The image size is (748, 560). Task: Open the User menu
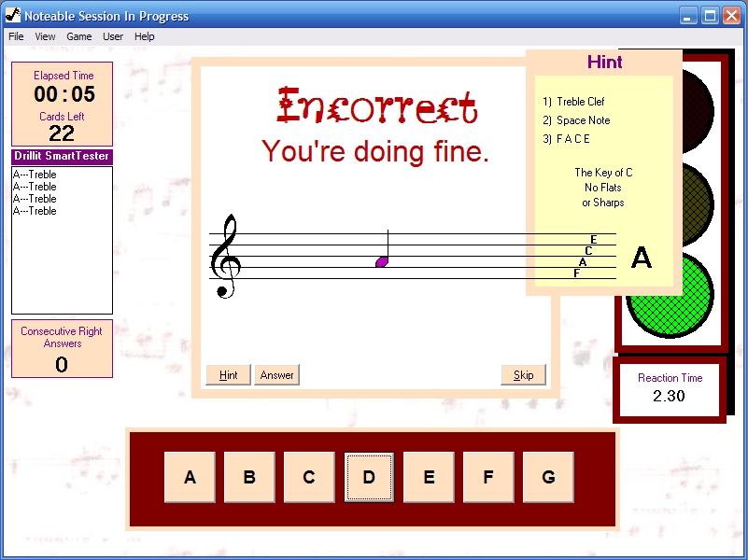pyautogui.click(x=113, y=36)
